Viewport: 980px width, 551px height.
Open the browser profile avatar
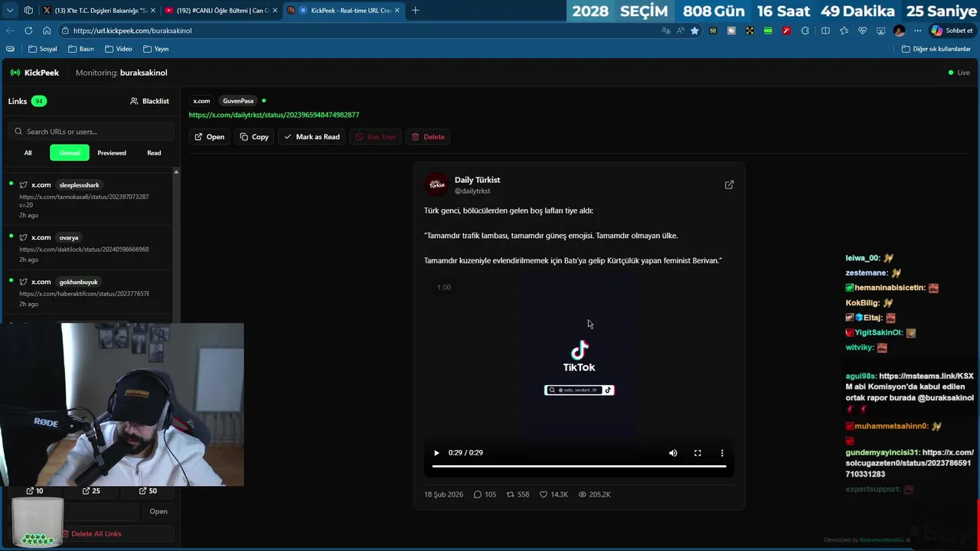click(x=899, y=31)
